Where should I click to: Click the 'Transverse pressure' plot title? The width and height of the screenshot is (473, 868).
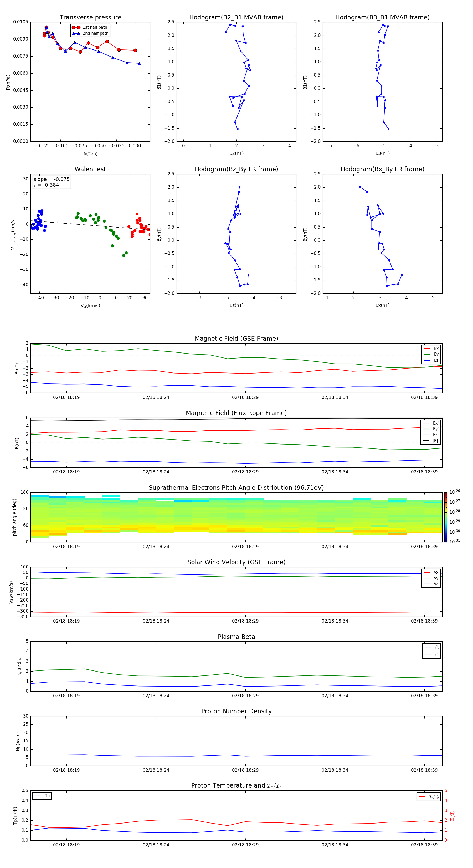pyautogui.click(x=90, y=18)
